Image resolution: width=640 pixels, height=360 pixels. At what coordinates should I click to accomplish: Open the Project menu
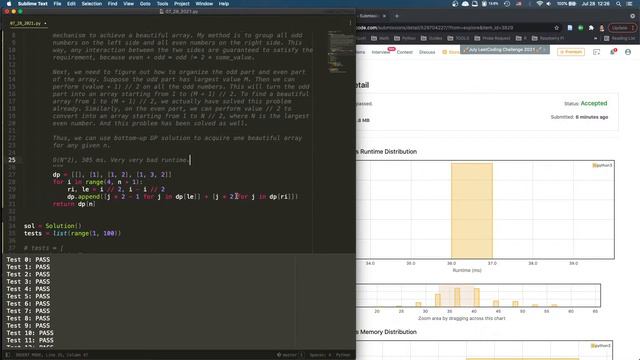[182, 4]
